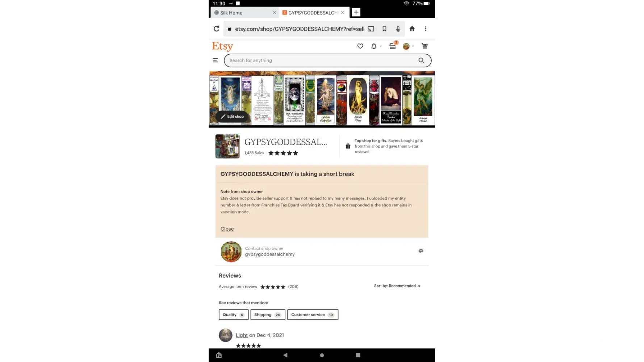Open notifications bell dropdown
The height and width of the screenshot is (362, 644).
coord(376,46)
